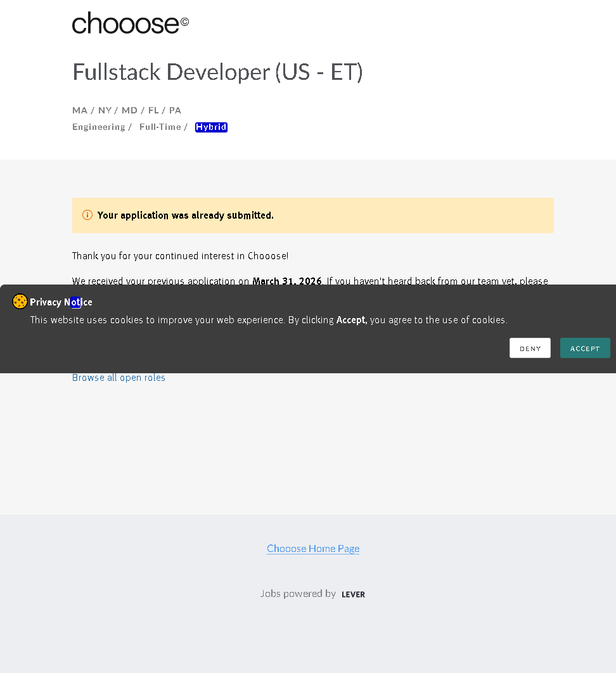Image resolution: width=616 pixels, height=673 pixels.
Task: Click the bold Accept word in cookie text
Action: point(351,320)
